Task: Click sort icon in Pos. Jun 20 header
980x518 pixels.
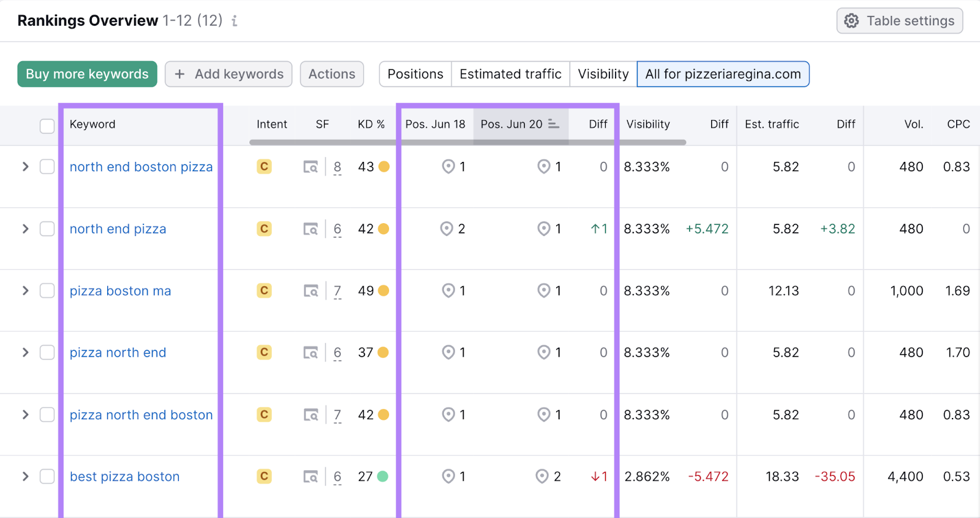Action: click(x=554, y=124)
